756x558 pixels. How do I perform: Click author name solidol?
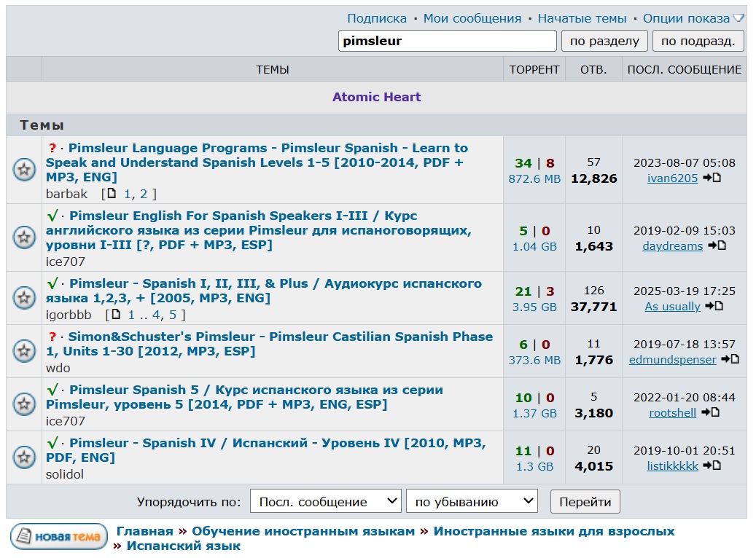[65, 474]
